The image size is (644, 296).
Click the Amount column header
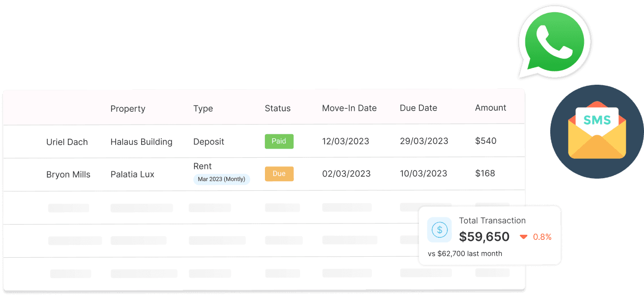coord(491,108)
